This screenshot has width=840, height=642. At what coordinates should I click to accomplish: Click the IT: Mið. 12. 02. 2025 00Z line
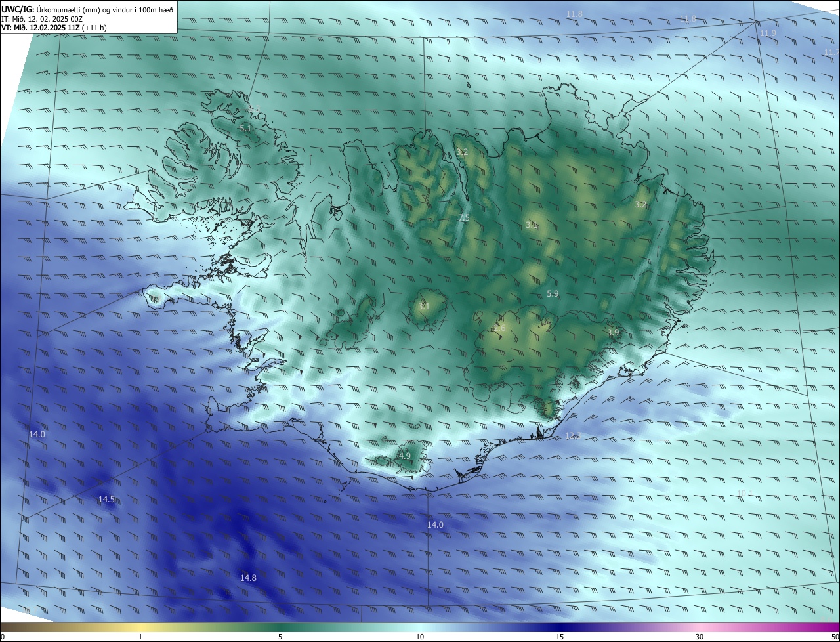[x=42, y=19]
